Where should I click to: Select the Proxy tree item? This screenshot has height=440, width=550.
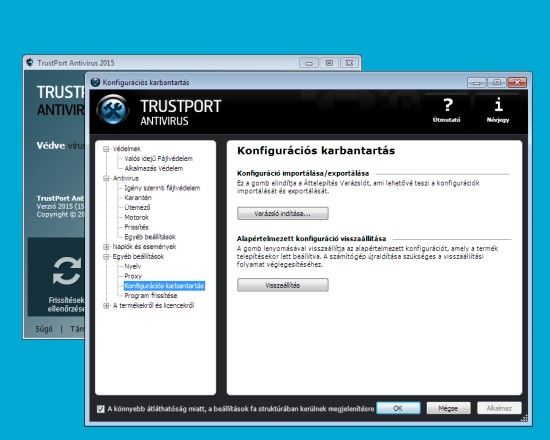click(x=133, y=276)
